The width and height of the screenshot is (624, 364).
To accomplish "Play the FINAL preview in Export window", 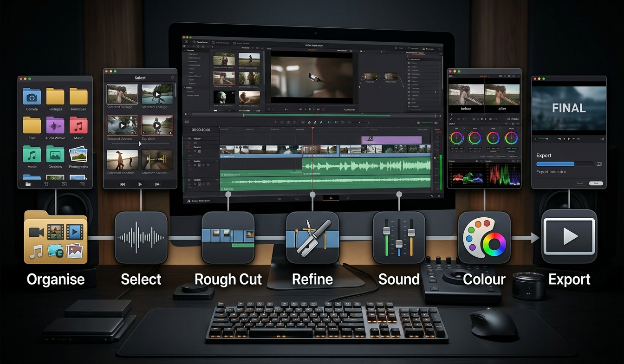I will 569,138.
